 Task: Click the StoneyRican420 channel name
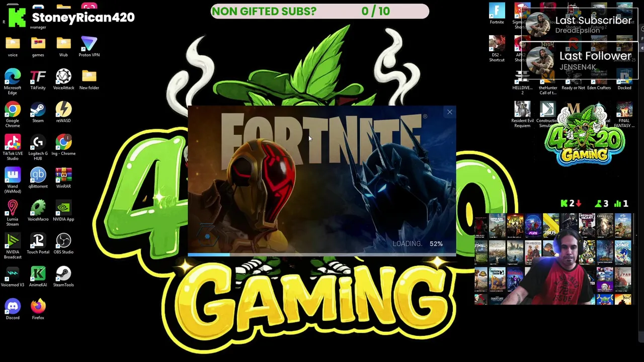tap(84, 17)
